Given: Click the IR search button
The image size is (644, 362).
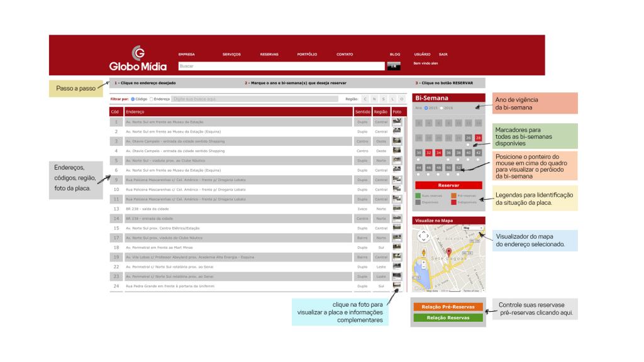Looking at the screenshot, I should (x=394, y=66).
